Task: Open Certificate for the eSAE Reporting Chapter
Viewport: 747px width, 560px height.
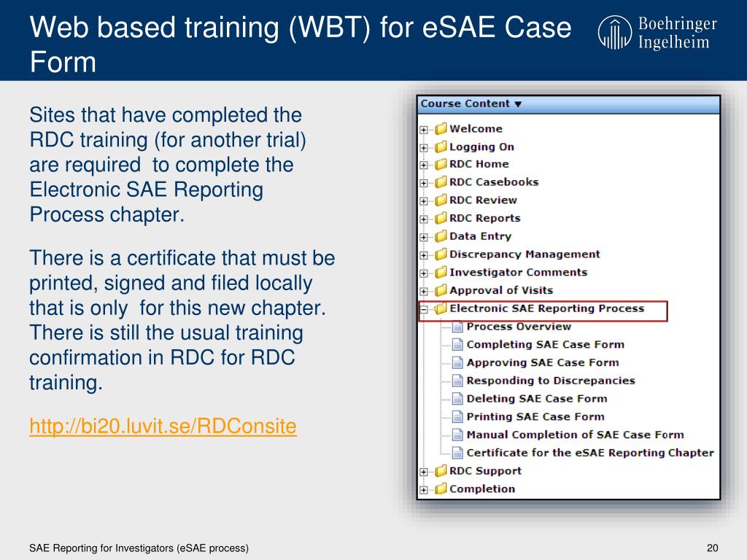Action: tap(589, 453)
